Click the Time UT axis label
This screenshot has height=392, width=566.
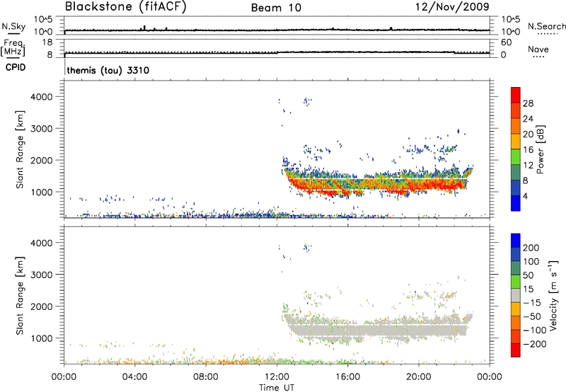pos(277,387)
